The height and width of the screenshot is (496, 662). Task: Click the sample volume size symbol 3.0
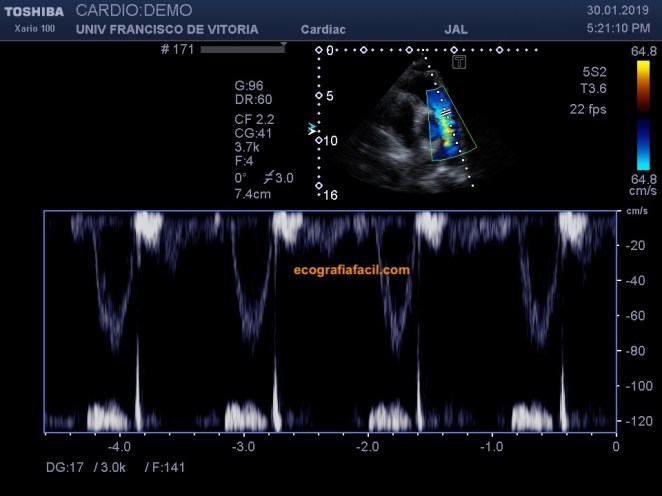(278, 178)
